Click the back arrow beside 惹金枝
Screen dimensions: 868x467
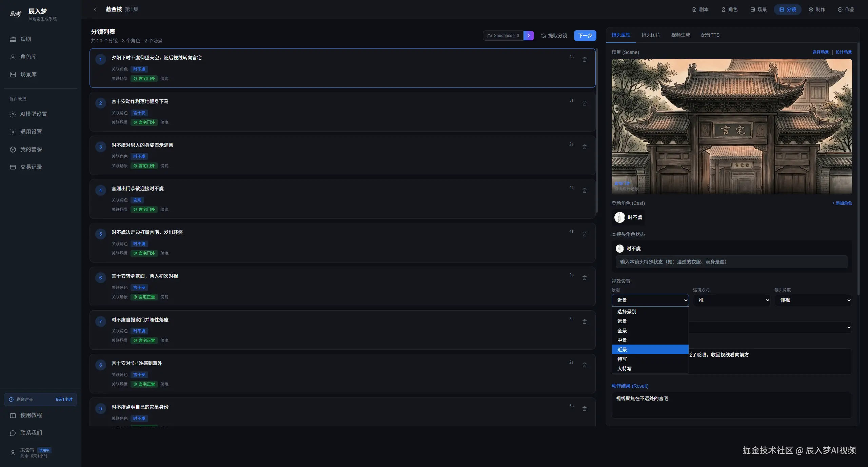[x=95, y=9]
